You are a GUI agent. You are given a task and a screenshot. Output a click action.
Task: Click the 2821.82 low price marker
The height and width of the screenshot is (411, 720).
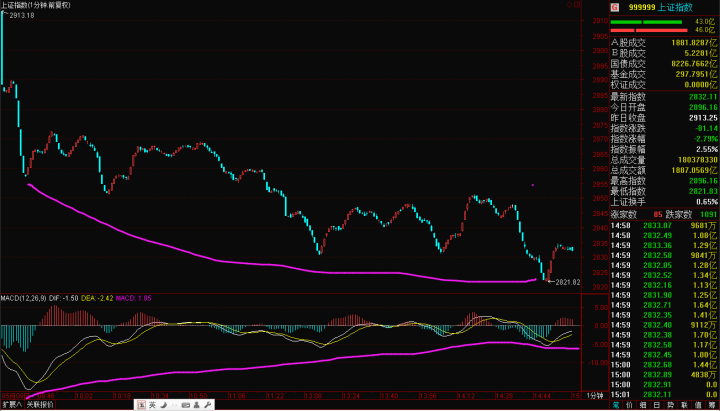click(567, 283)
